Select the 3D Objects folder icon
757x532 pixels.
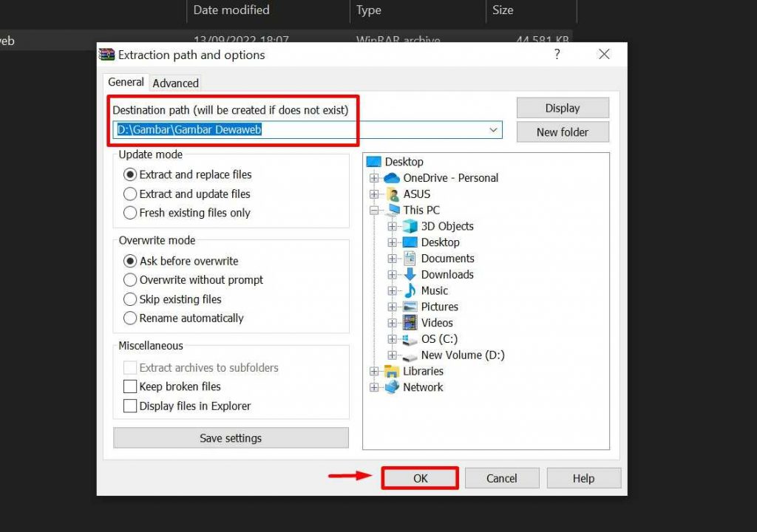(410, 226)
